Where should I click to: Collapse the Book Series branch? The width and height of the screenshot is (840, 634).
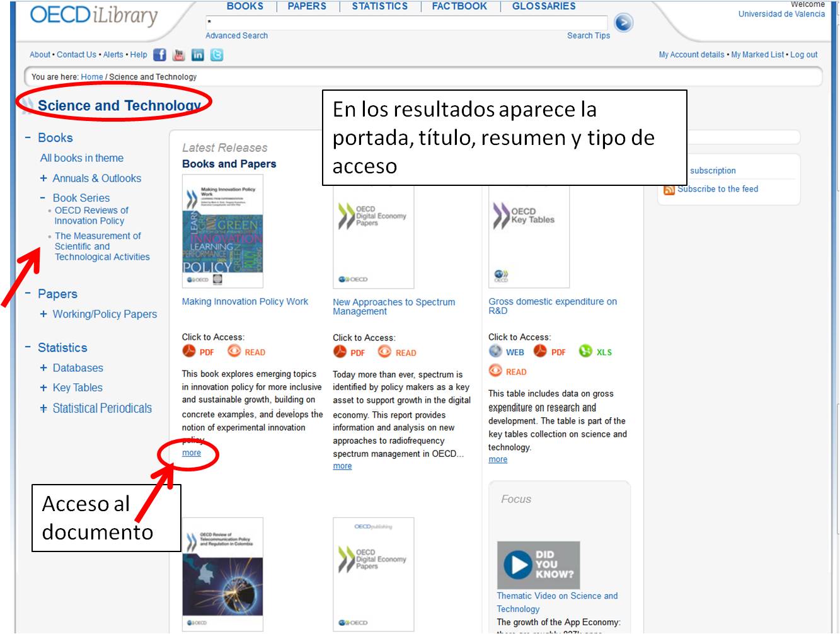[43, 198]
